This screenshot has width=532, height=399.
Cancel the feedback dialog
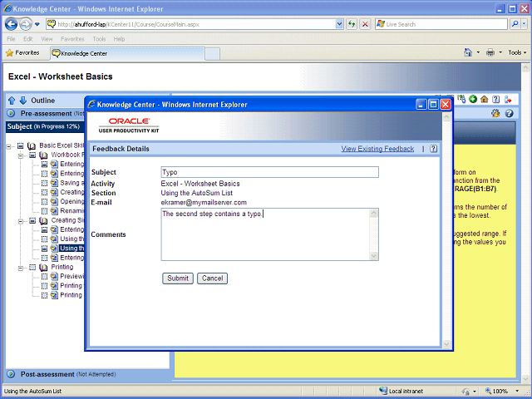tap(213, 278)
